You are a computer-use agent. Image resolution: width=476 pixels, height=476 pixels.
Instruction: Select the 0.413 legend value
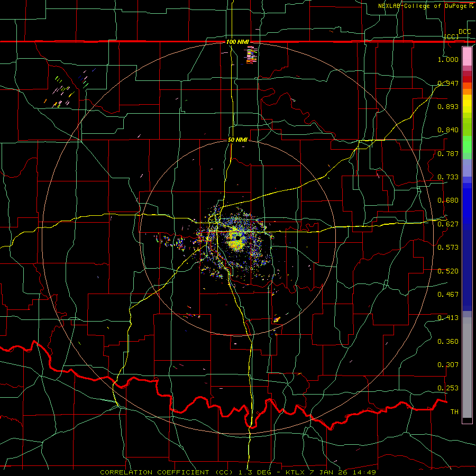pos(448,318)
